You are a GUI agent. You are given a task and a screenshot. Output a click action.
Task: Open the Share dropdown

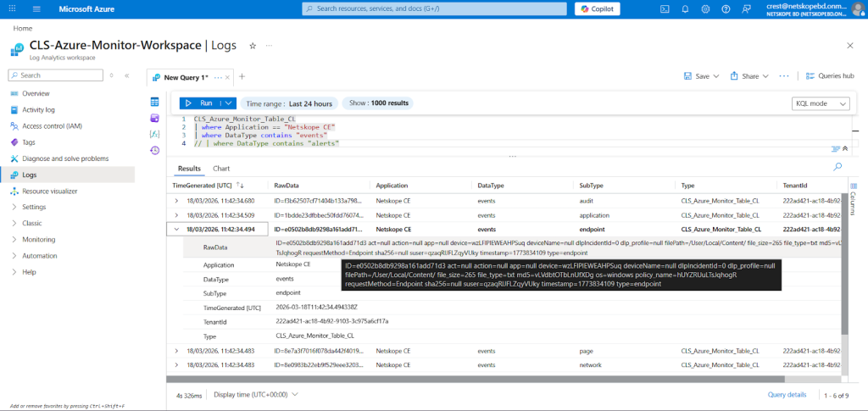[x=749, y=76]
